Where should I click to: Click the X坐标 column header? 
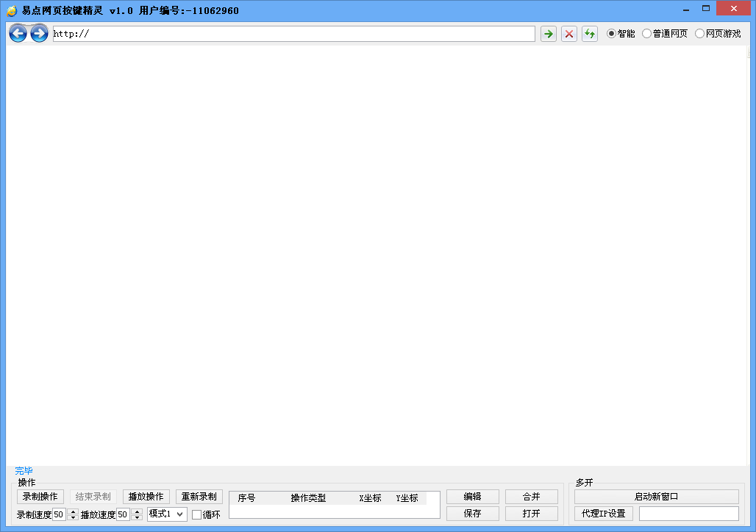pos(370,497)
